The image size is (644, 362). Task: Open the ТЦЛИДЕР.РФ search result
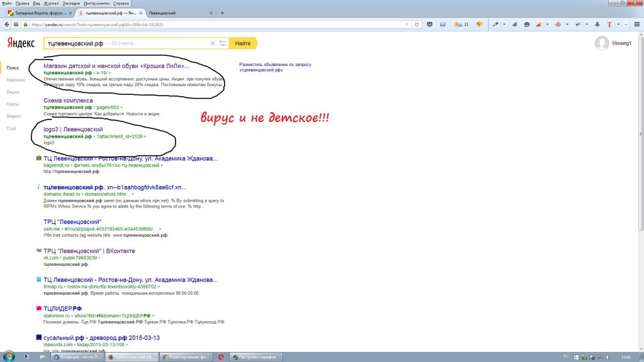tap(62, 308)
